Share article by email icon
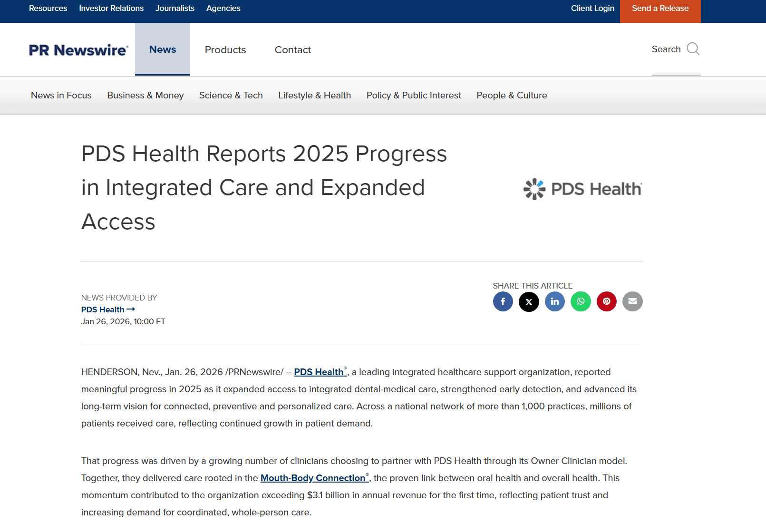766x532 pixels. (632, 301)
